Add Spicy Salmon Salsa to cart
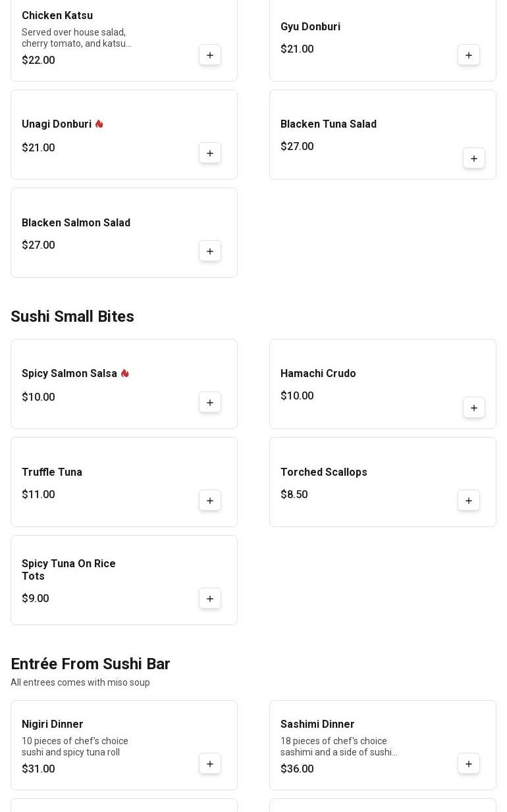Image resolution: width=507 pixels, height=812 pixels. [210, 403]
